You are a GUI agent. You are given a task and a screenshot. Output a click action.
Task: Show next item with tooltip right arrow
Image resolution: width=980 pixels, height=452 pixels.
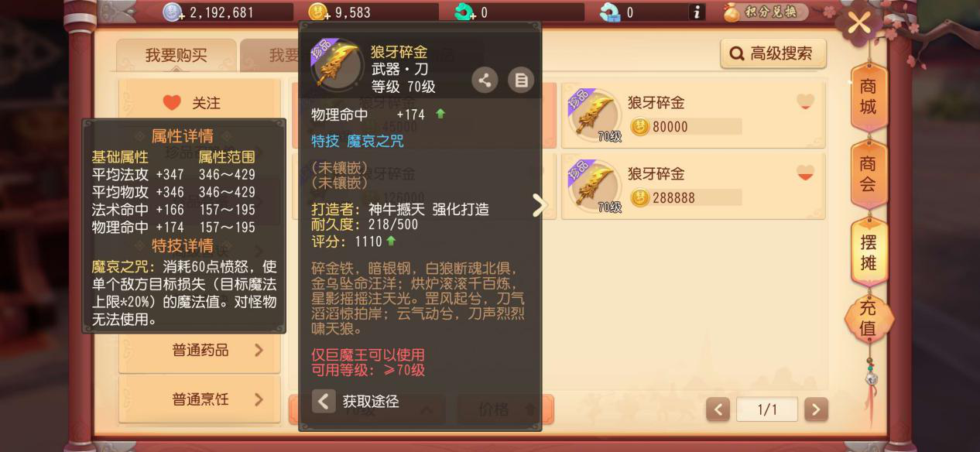(540, 204)
